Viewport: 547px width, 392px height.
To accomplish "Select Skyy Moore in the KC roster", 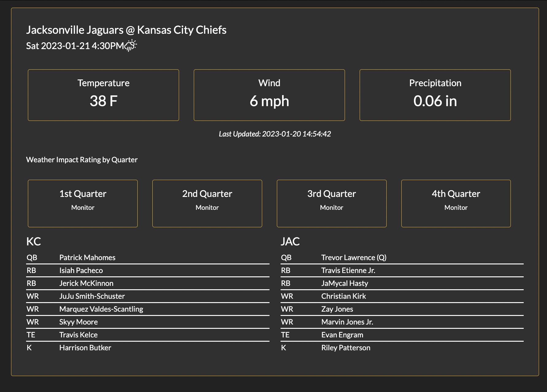I will click(78, 322).
